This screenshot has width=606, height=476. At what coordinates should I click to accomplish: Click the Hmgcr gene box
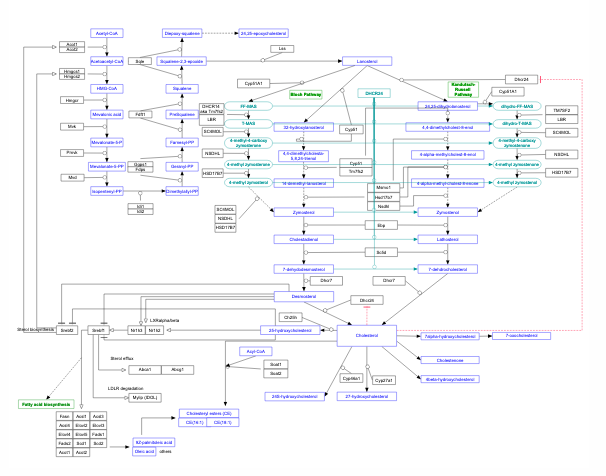[x=72, y=100]
